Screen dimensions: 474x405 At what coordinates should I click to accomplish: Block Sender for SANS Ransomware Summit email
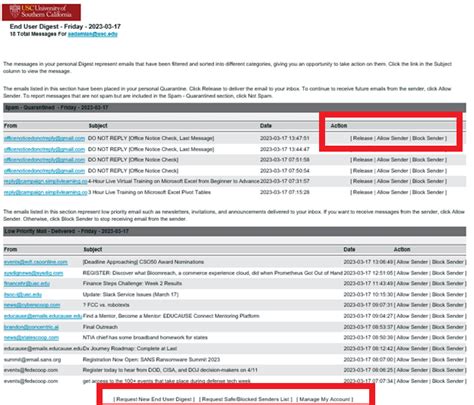pyautogui.click(x=448, y=359)
